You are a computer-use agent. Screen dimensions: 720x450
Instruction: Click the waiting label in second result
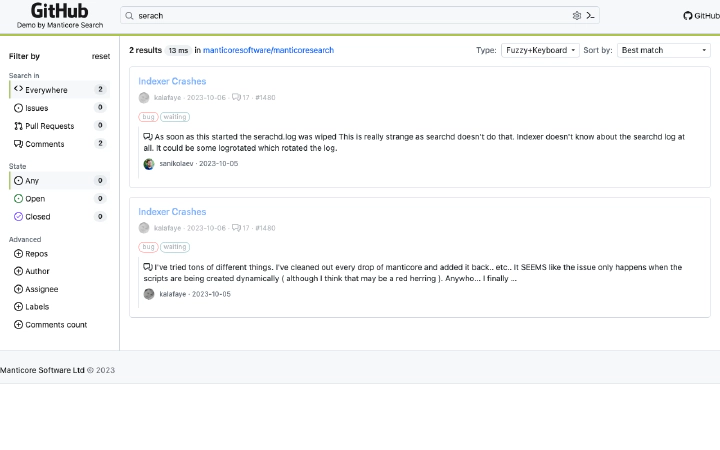(175, 247)
